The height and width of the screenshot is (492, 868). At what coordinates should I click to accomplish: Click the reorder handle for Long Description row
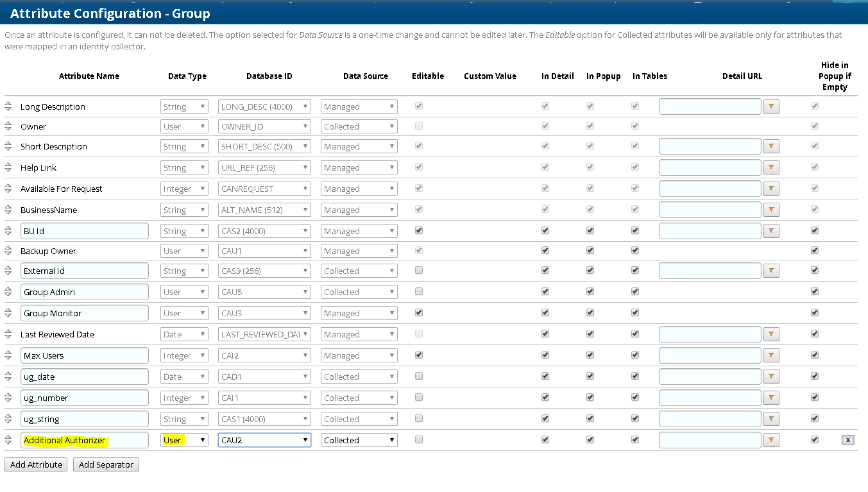(8, 106)
